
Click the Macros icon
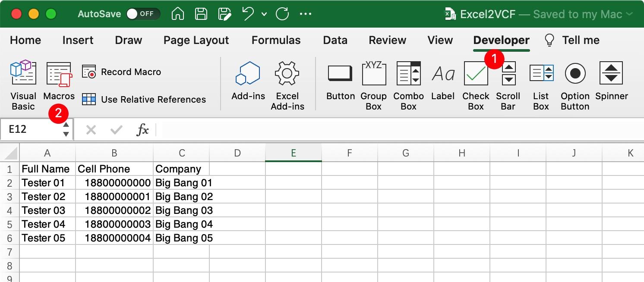point(59,73)
